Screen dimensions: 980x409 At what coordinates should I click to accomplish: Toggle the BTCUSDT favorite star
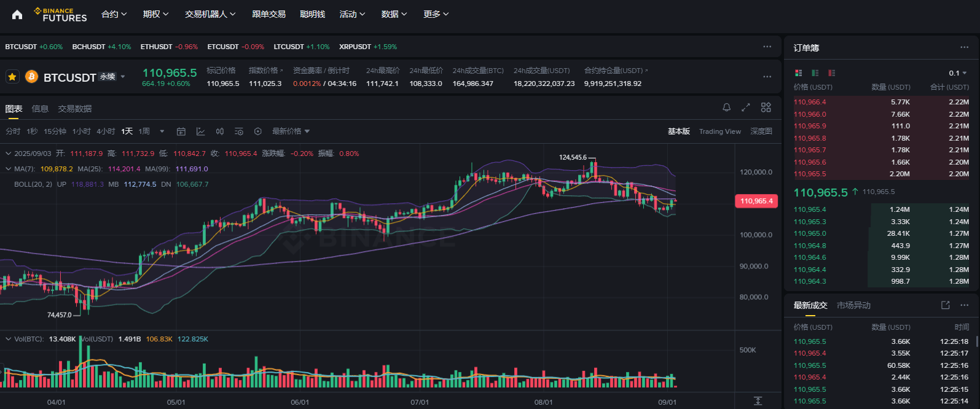(12, 77)
